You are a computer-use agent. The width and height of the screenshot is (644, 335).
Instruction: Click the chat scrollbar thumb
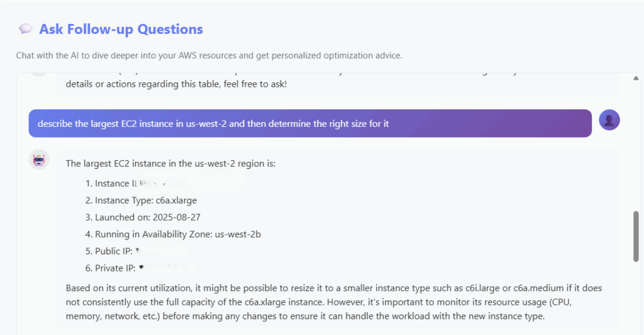pos(636,236)
